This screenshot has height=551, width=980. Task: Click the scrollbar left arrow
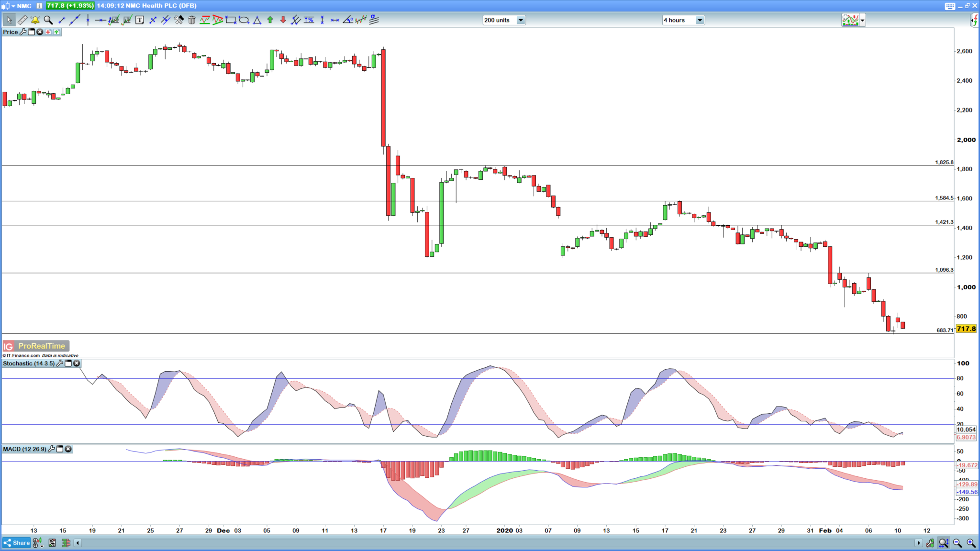coord(78,543)
